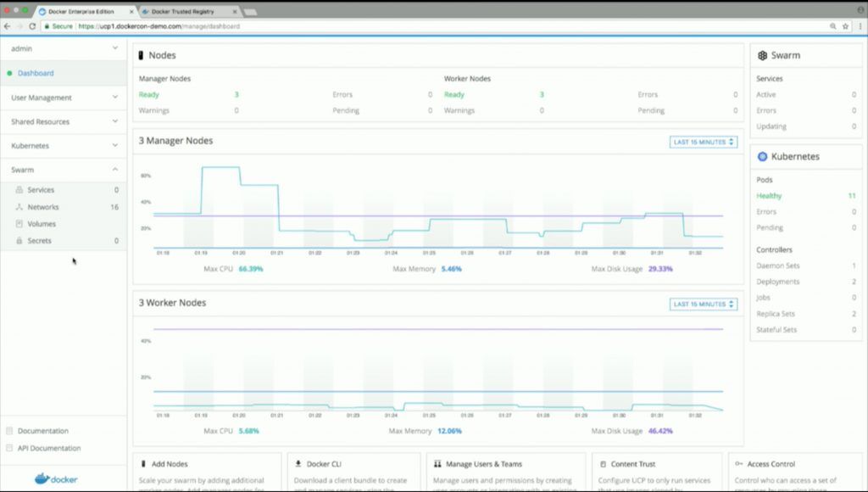Screen dimensions: 868x492
Task: Click the Nodes panel icon
Action: 141,55
